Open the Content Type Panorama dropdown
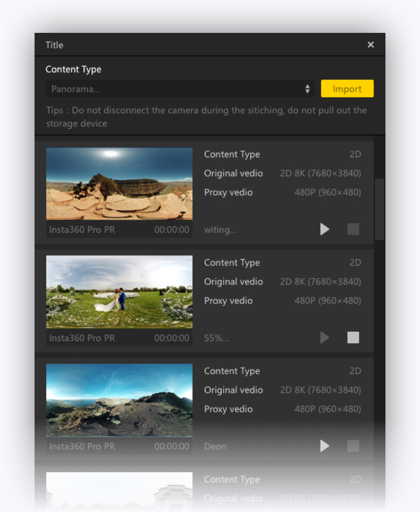 point(177,89)
